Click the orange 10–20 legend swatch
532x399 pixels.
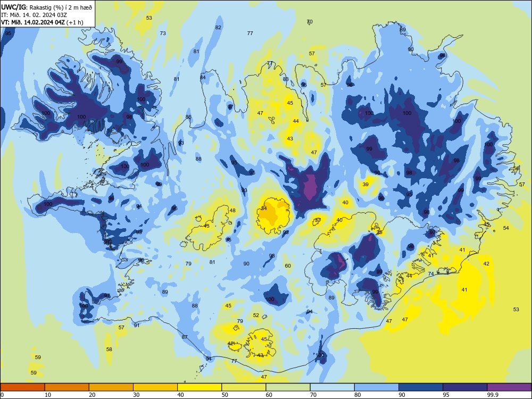coord(67,387)
